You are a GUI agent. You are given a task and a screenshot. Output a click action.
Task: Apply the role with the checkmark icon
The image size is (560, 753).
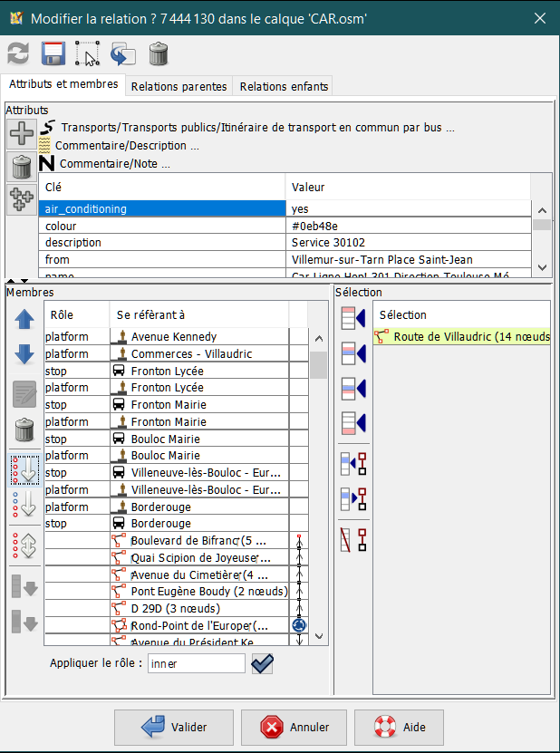coord(263,663)
